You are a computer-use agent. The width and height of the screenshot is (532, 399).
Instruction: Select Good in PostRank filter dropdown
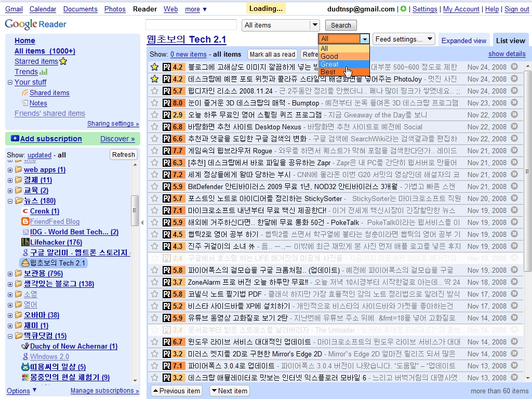[x=344, y=56]
